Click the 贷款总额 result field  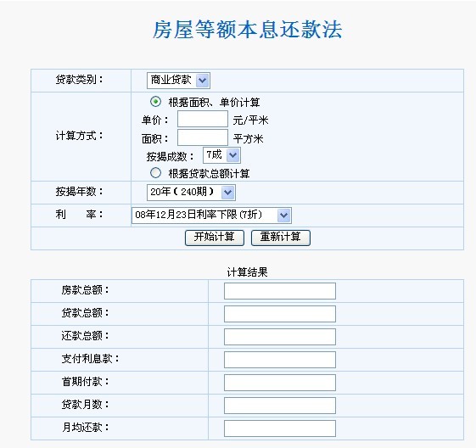pyautogui.click(x=280, y=314)
